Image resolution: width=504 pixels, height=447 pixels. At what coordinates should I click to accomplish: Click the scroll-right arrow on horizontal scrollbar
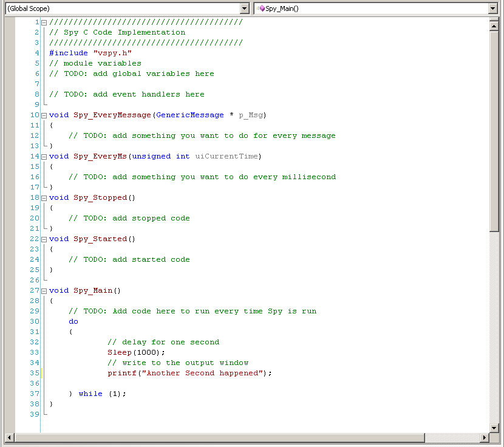[484, 437]
